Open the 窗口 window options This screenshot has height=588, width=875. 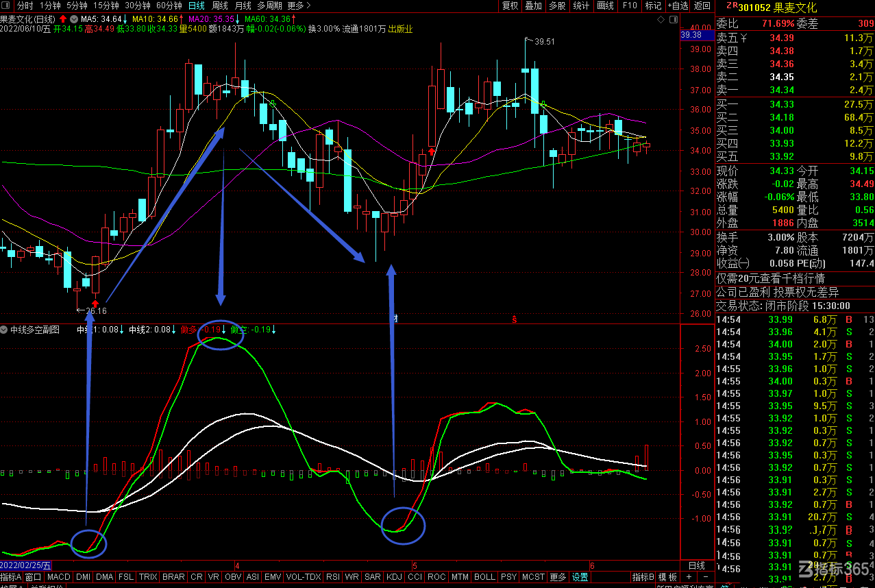coord(34,577)
